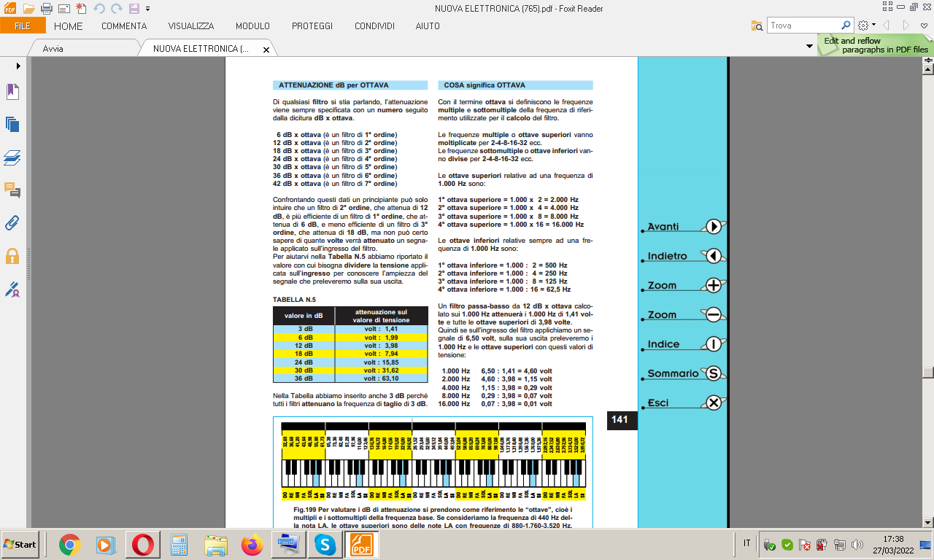The height and width of the screenshot is (560, 934).
Task: Open the Digital Signatures panel
Action: (x=12, y=289)
